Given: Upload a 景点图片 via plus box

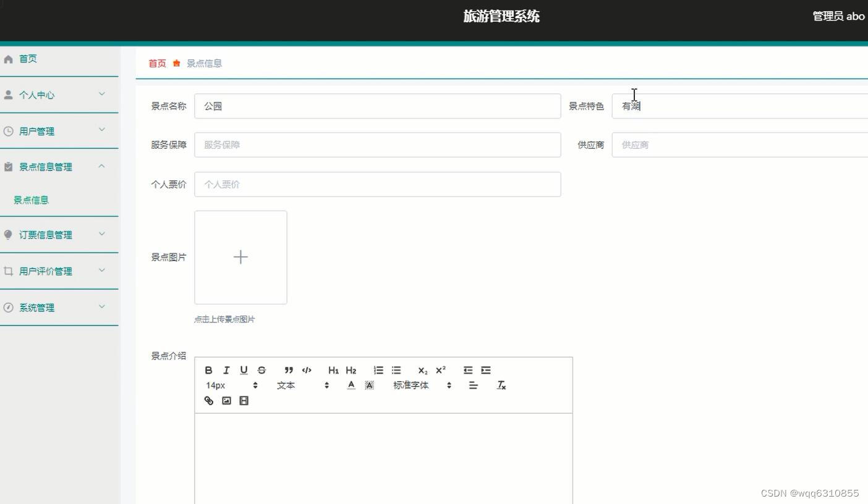Looking at the screenshot, I should coord(240,257).
